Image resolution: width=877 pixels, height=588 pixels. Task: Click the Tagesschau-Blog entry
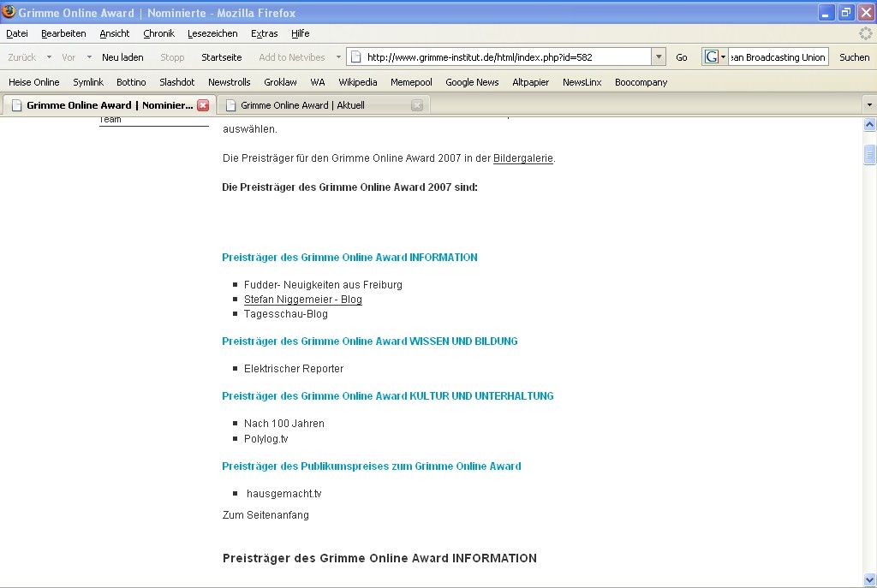[286, 314]
